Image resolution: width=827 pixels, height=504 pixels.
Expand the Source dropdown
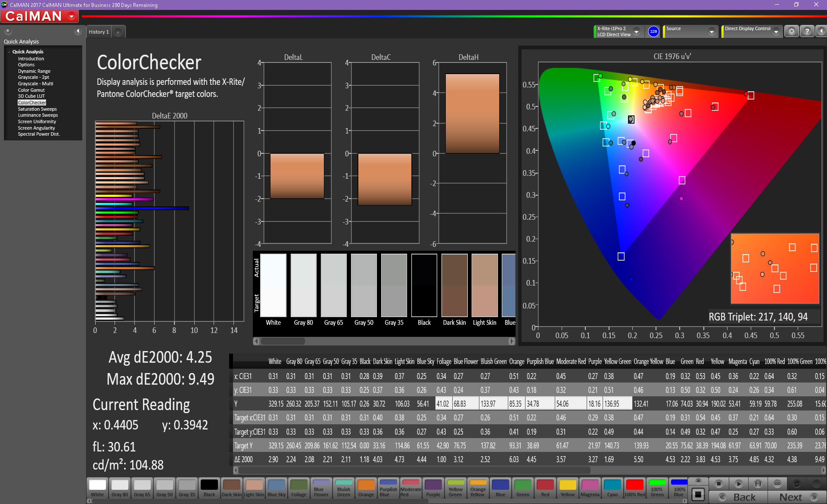[712, 31]
